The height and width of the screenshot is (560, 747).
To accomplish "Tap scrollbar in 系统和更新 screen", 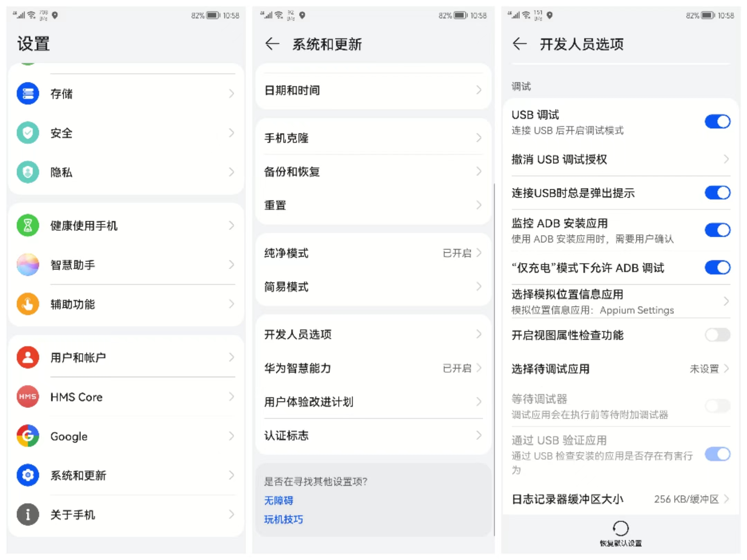I will 494,360.
